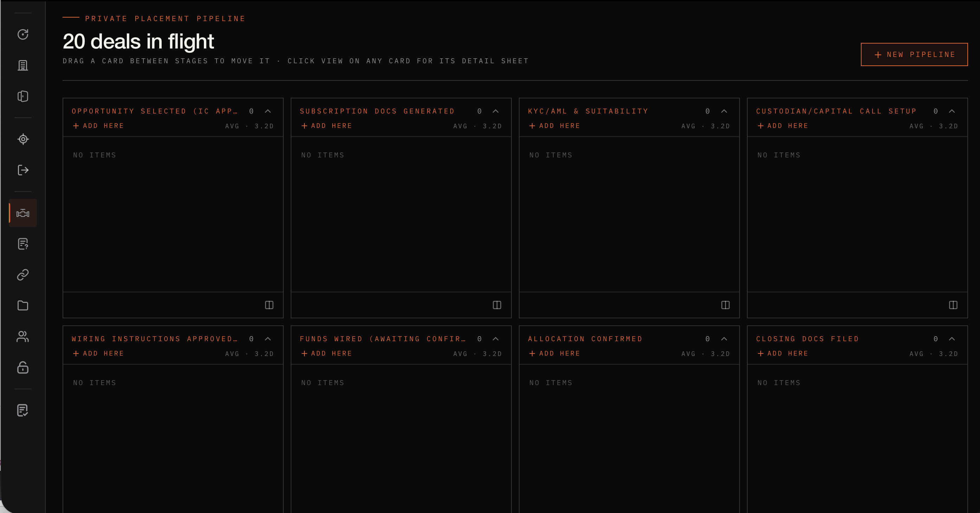The image size is (980, 513).
Task: Click the Subscription Docs Generated title
Action: pos(377,111)
